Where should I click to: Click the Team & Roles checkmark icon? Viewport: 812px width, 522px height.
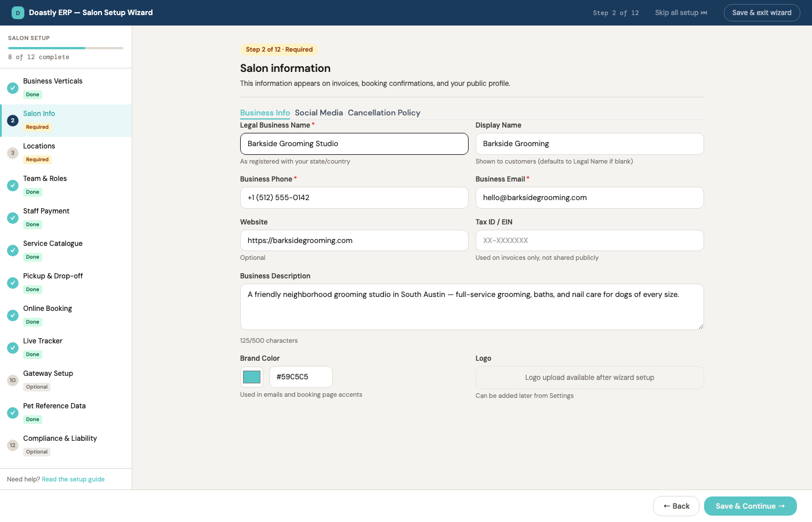click(x=13, y=186)
